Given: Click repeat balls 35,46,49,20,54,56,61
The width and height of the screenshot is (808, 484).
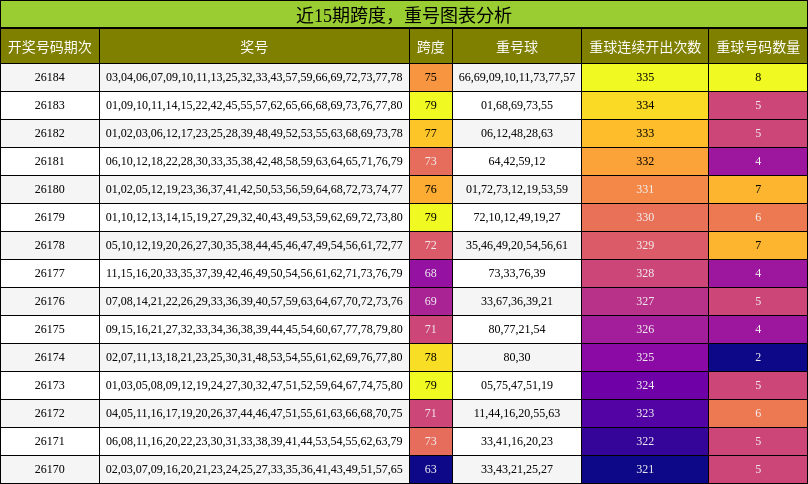Looking at the screenshot, I should pyautogui.click(x=517, y=245).
